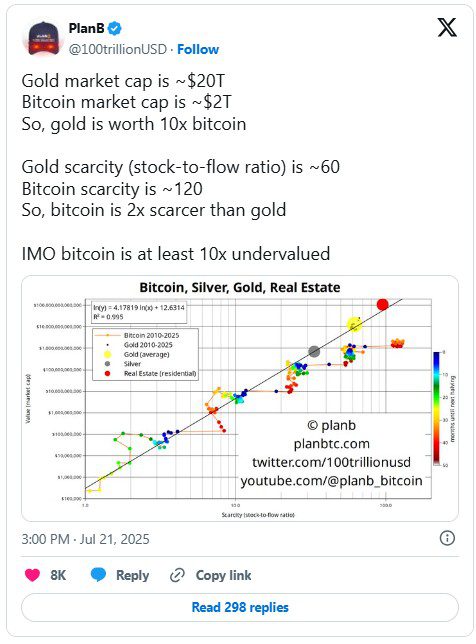Viewport: 476px width, 644px height.
Task: Follow the @100trillionUSD account
Action: pos(198,49)
